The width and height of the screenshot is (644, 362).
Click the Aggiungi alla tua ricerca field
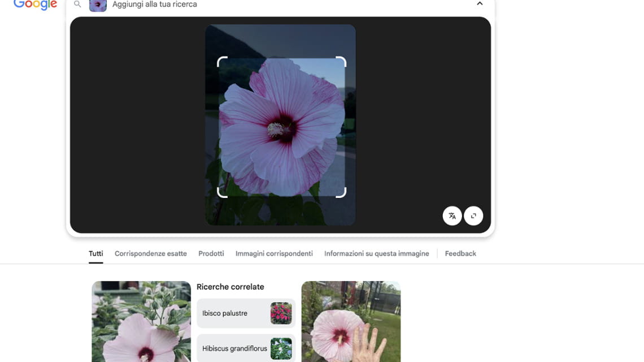pyautogui.click(x=169, y=5)
